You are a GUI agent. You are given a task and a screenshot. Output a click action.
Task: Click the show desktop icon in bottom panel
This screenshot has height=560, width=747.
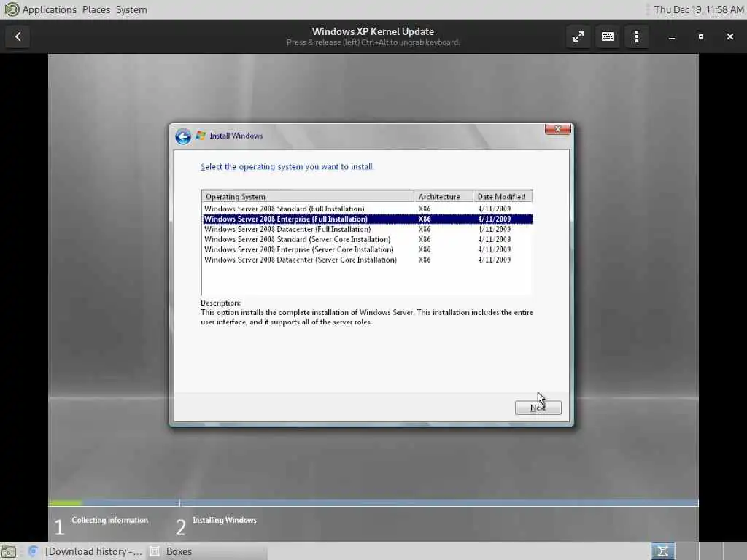9,551
